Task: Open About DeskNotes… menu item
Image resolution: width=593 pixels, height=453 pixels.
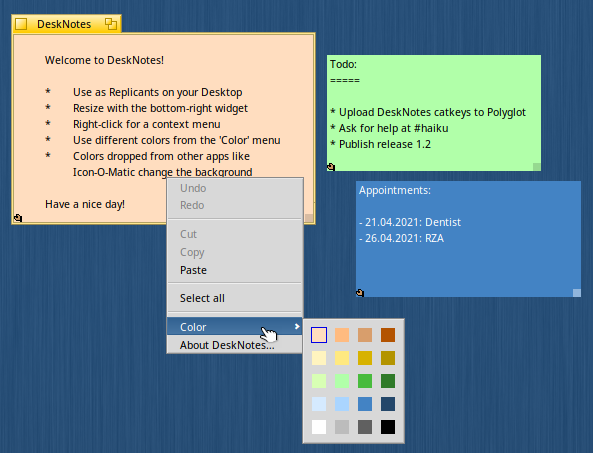Action: tap(235, 345)
